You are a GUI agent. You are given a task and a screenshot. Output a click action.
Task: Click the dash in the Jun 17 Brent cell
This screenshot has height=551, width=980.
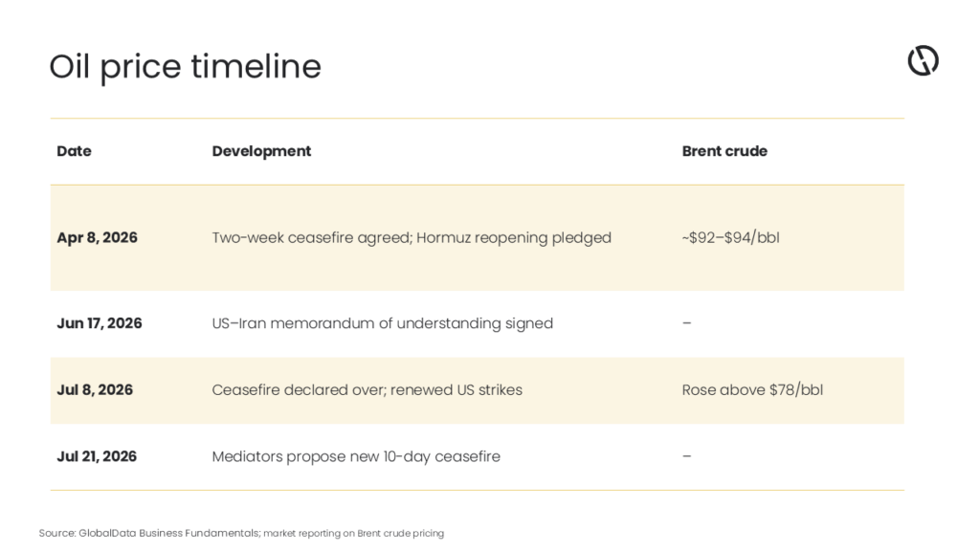[687, 323]
